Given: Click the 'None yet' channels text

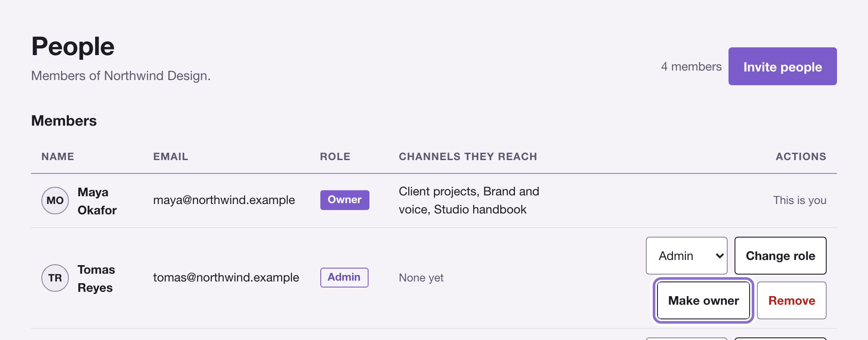Looking at the screenshot, I should coord(421,278).
